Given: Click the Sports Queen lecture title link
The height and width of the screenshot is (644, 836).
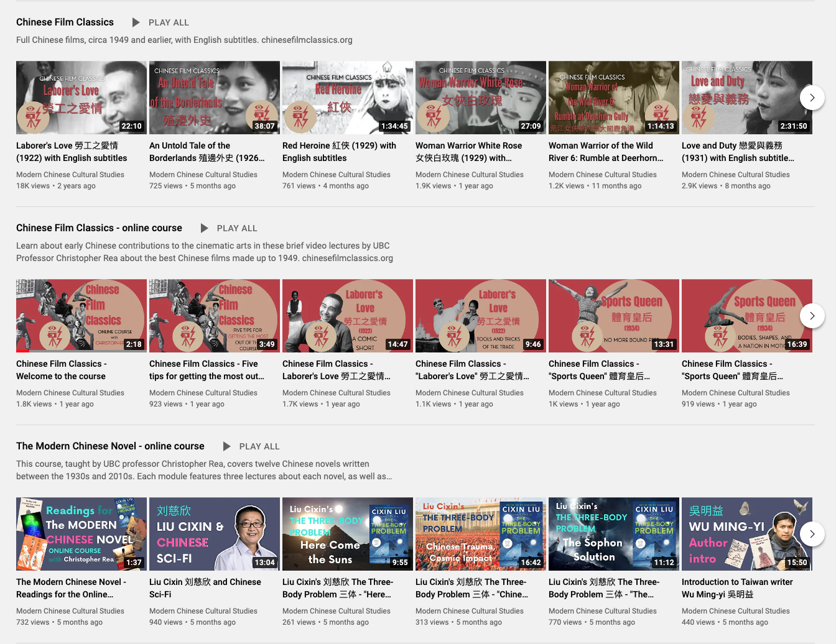Looking at the screenshot, I should [599, 370].
